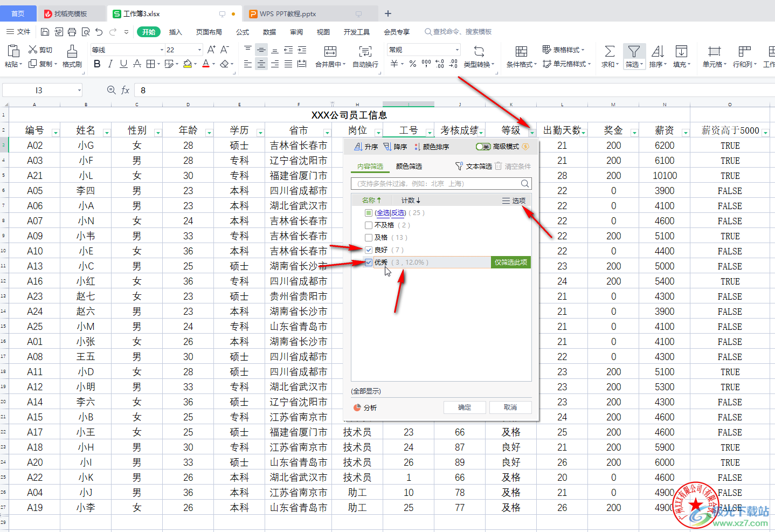The image size is (775, 532).
Task: Click the 反选 link in filter list
Action: click(x=398, y=213)
